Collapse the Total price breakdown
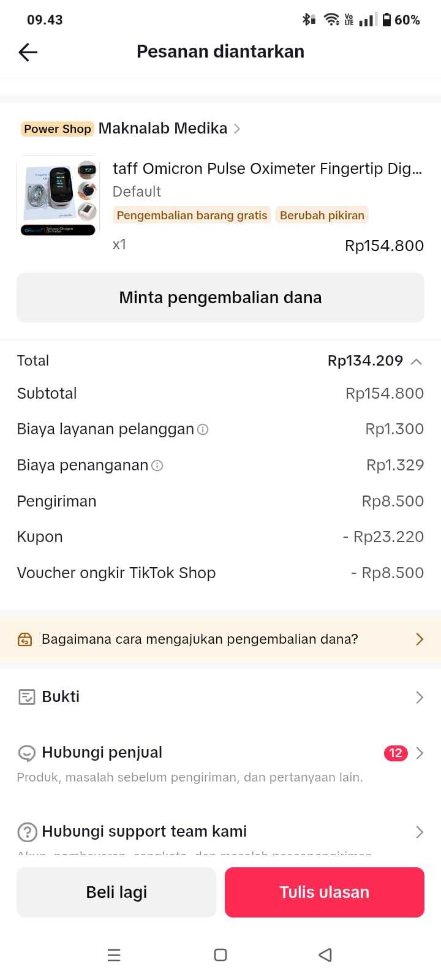This screenshot has width=441, height=980. [417, 361]
